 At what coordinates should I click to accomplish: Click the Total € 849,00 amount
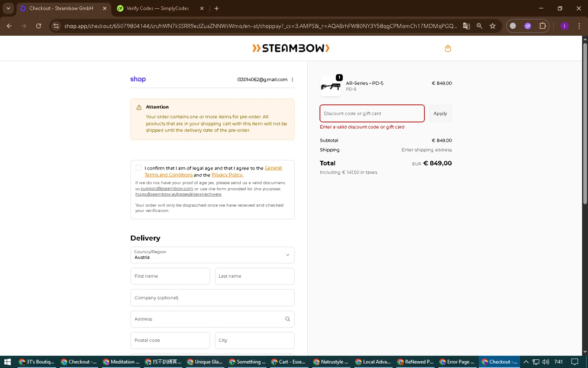[437, 163]
